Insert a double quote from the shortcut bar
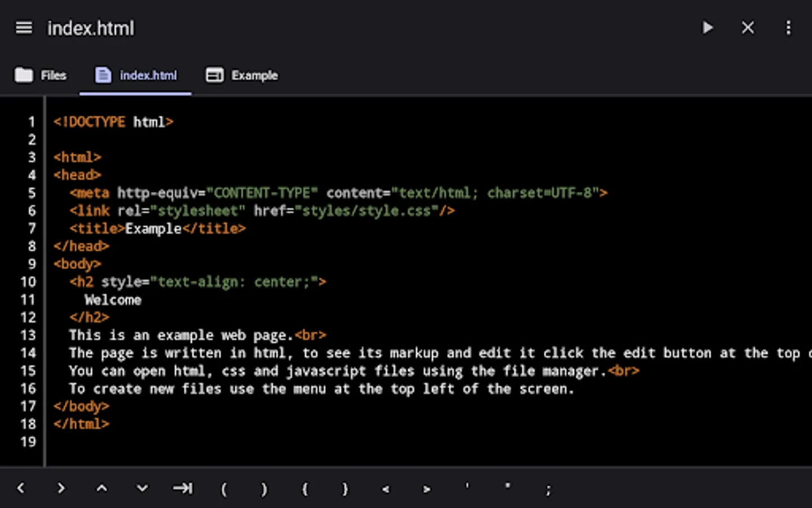 507,485
